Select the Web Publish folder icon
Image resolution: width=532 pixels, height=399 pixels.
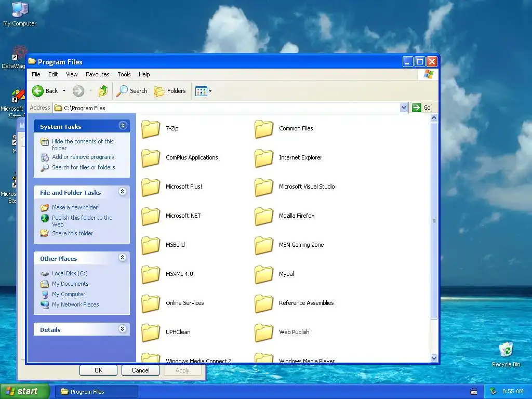pos(264,333)
